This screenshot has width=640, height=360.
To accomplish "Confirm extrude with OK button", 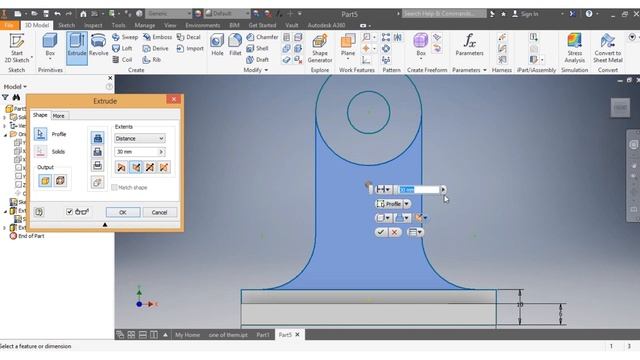I will (123, 212).
